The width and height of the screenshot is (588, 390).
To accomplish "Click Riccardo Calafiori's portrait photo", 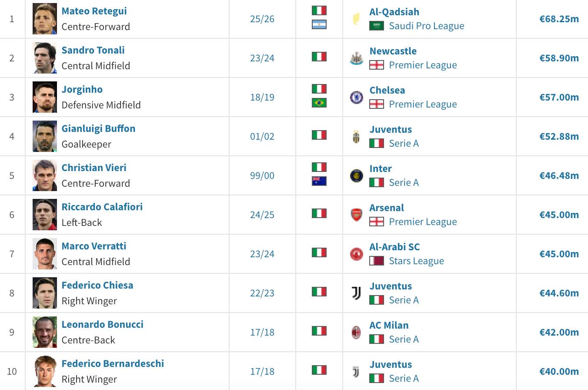I will point(45,215).
